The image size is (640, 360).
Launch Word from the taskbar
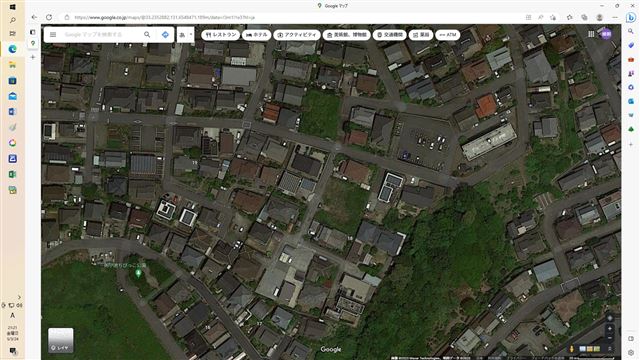tap(13, 111)
